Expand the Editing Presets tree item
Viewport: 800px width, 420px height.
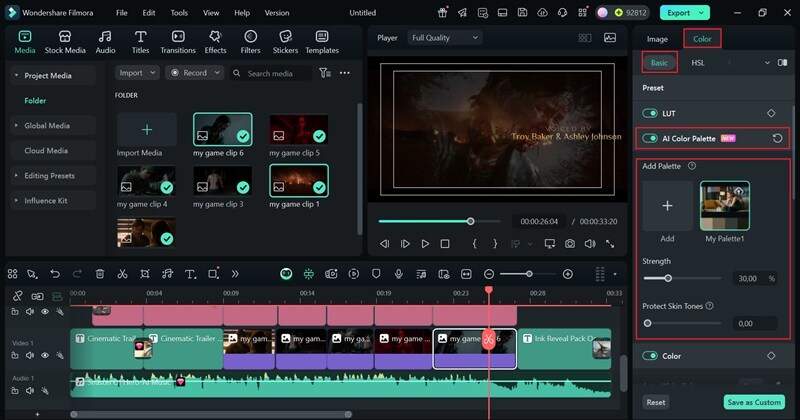pos(17,176)
